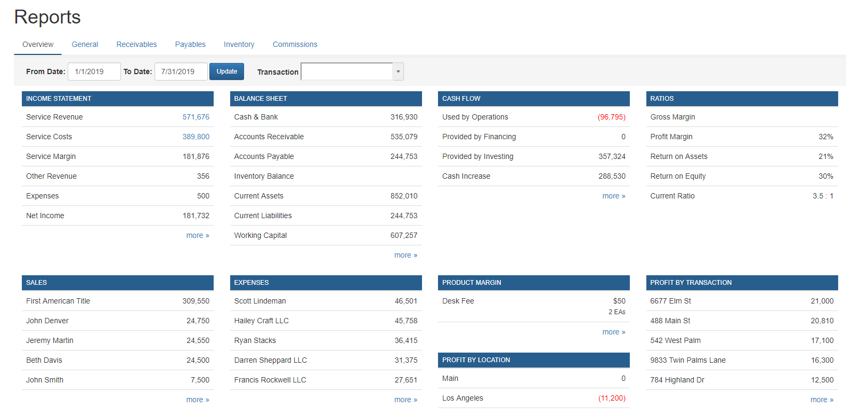Go to the Payables tab
The height and width of the screenshot is (415, 868).
[x=190, y=44]
